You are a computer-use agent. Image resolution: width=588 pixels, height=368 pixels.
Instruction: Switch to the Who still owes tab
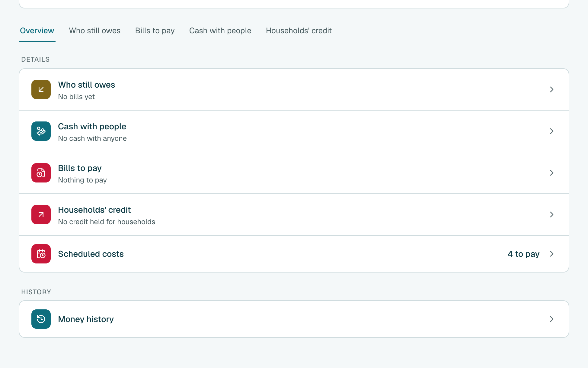[x=94, y=31]
